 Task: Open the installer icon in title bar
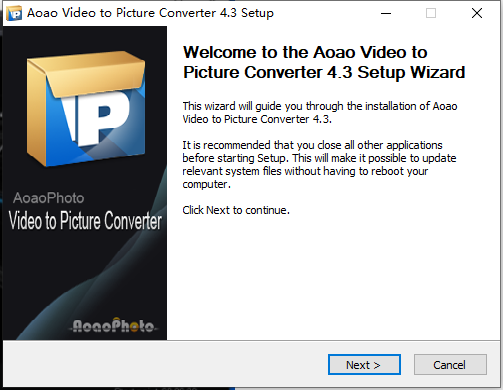pyautogui.click(x=14, y=13)
